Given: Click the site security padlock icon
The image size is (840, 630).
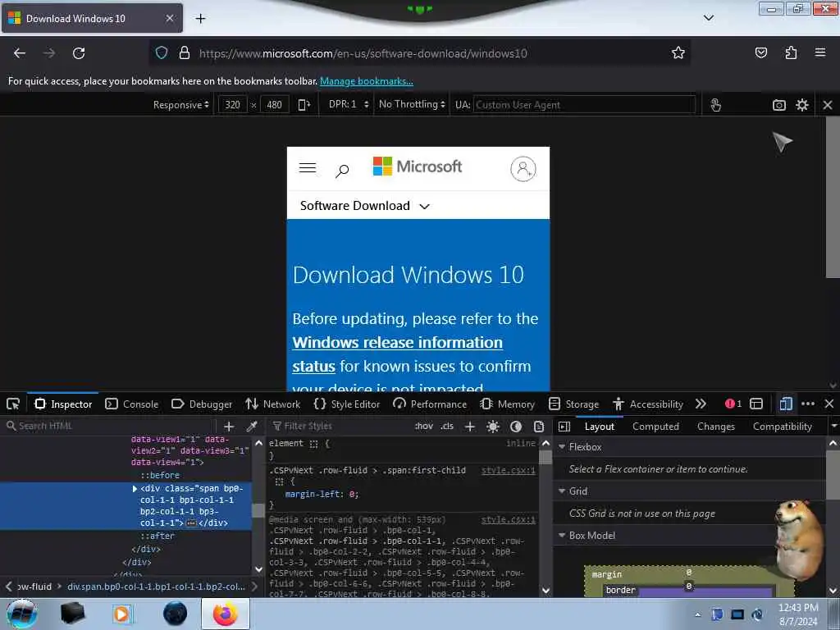Looking at the screenshot, I should tap(185, 52).
